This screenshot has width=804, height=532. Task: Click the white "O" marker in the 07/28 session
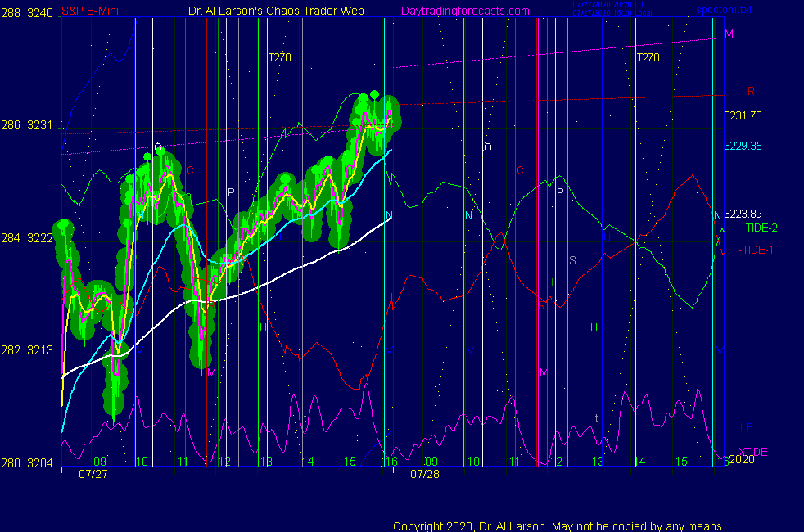pyautogui.click(x=488, y=147)
